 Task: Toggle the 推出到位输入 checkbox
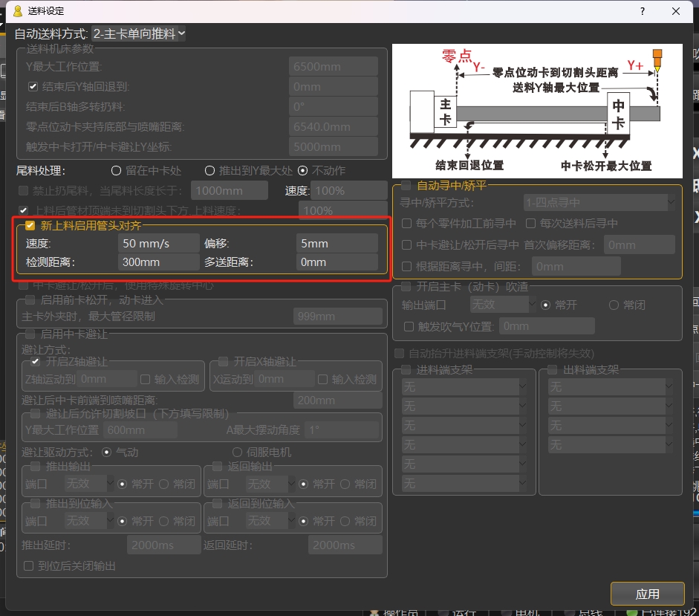pos(36,503)
